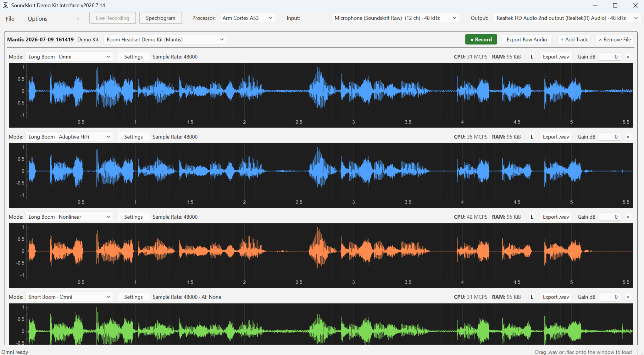
Task: Open the Options menu
Action: tap(37, 19)
